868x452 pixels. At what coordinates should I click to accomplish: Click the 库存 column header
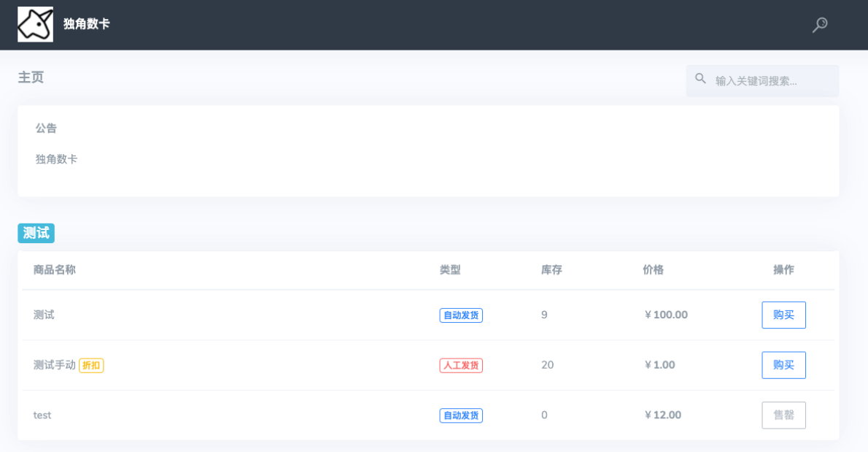pos(551,269)
